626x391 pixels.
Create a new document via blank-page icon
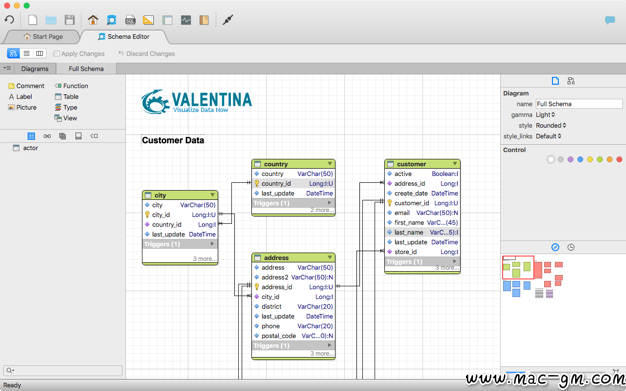[32, 20]
